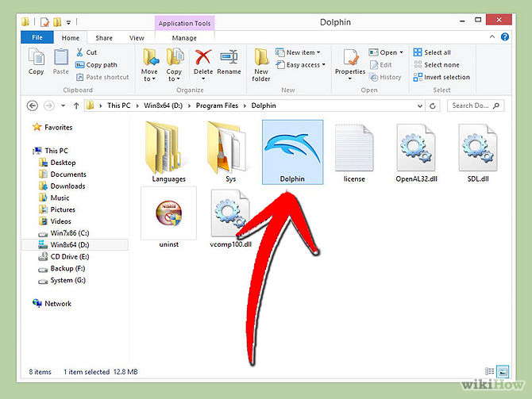Image resolution: width=532 pixels, height=399 pixels.
Task: Open Documents in the navigation pane
Action: (x=63, y=175)
